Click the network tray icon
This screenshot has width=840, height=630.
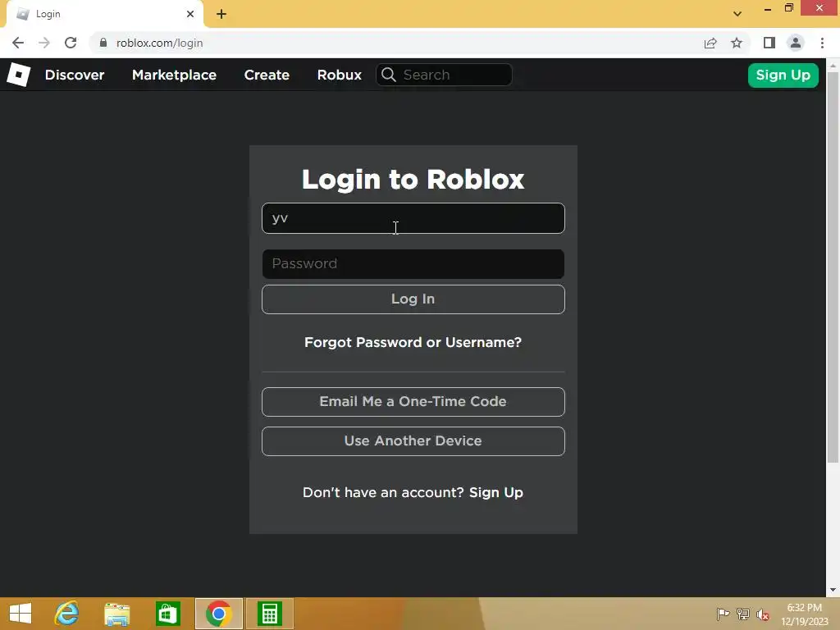point(743,614)
